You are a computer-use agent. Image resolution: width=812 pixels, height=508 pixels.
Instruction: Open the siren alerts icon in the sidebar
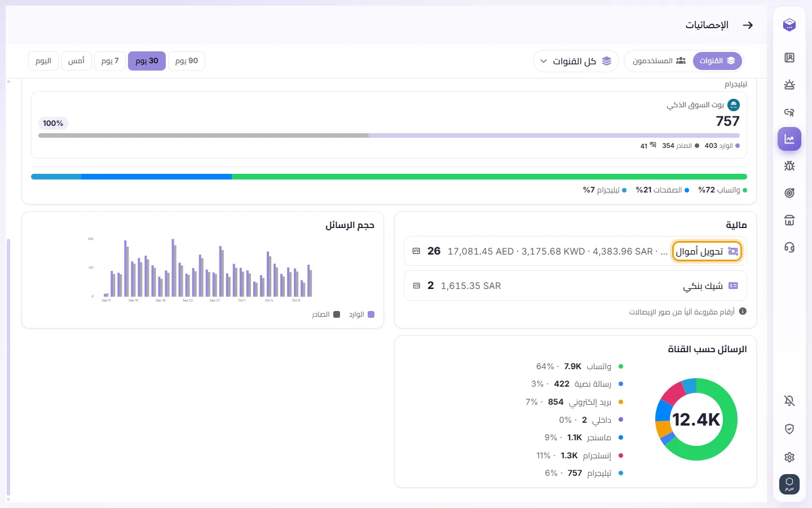(x=789, y=85)
